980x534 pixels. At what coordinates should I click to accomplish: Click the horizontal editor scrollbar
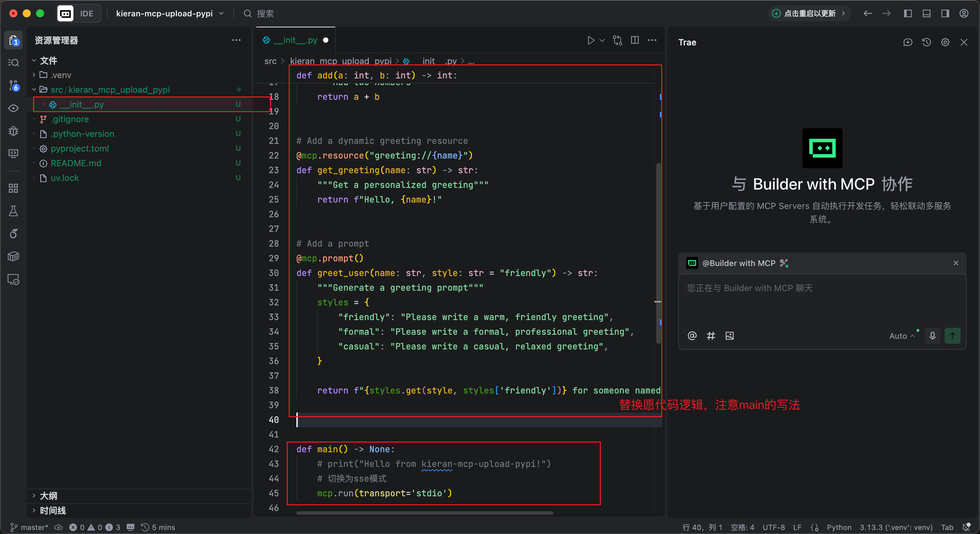(425, 513)
